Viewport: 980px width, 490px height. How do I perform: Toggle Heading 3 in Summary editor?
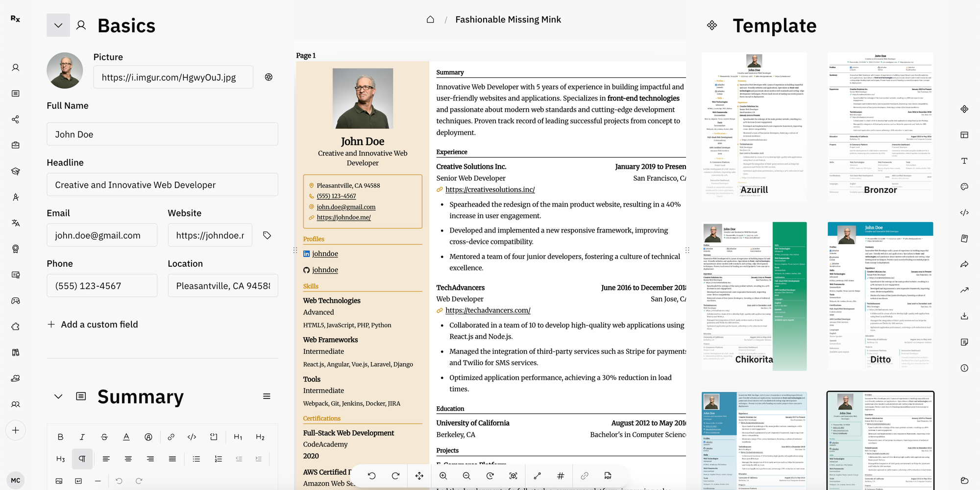click(60, 459)
